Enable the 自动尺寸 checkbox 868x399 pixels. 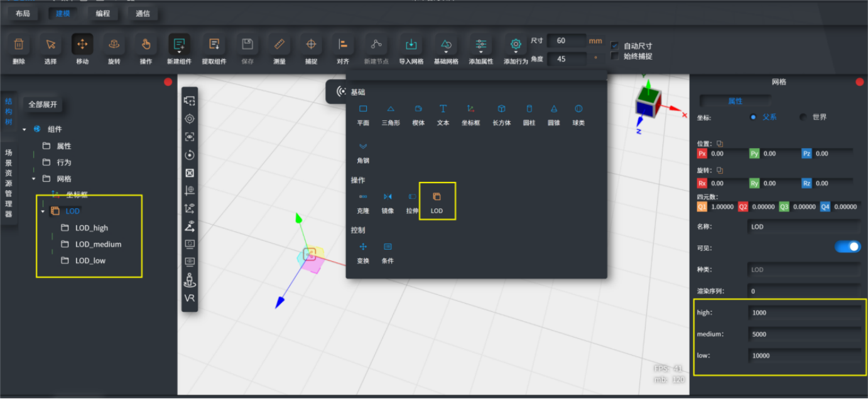(615, 46)
